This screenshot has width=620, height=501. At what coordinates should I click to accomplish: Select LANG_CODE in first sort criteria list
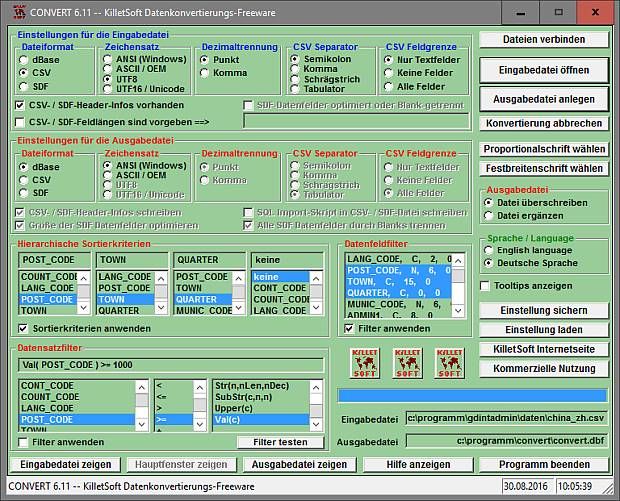coord(48,288)
